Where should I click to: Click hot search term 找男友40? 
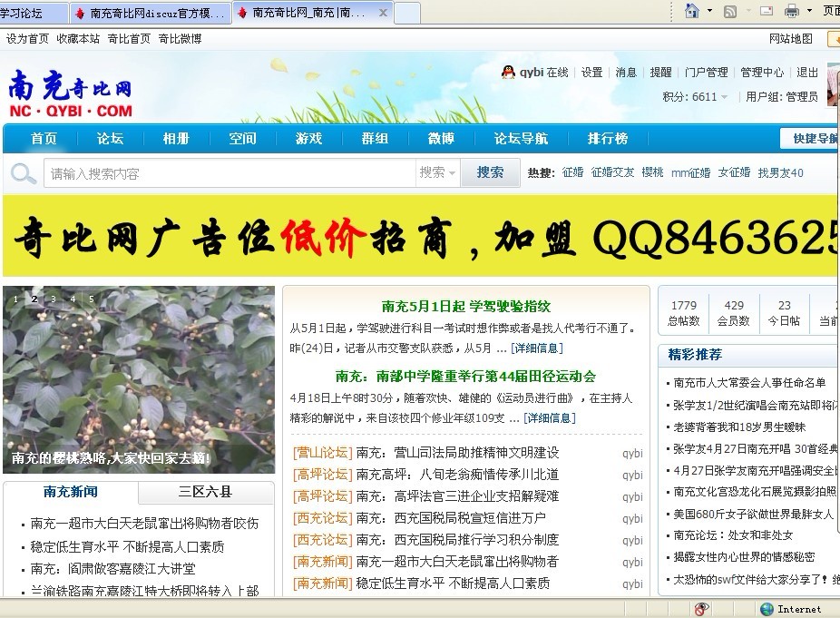click(780, 172)
